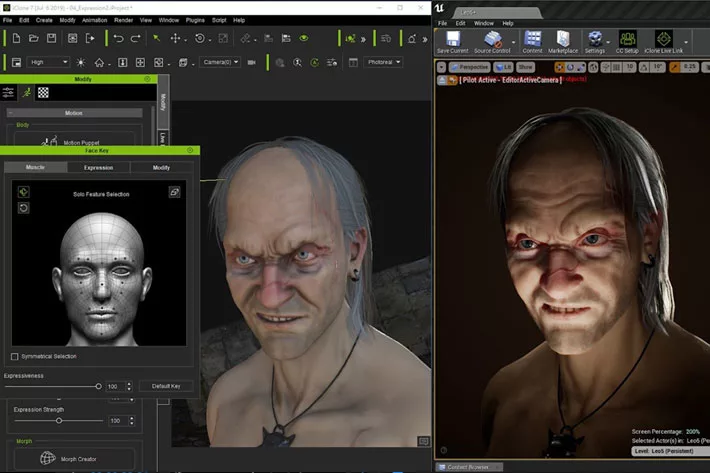Choose the green Select arrow tool

click(x=156, y=38)
